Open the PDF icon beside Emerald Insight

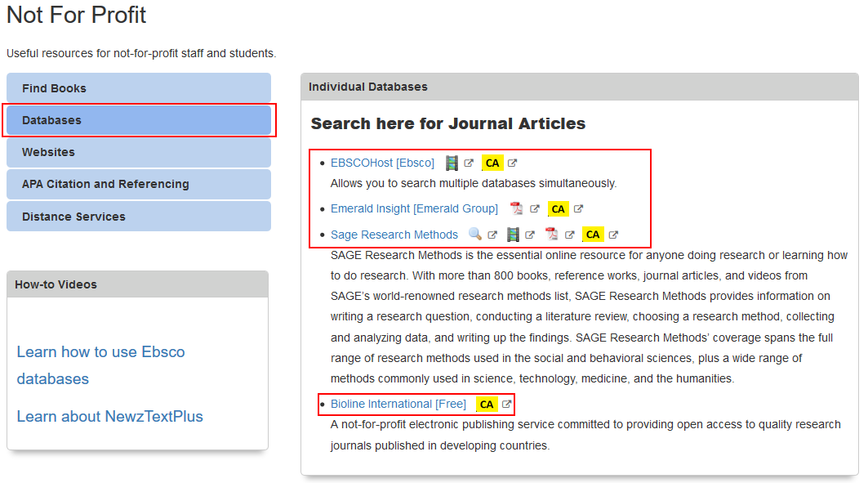click(x=517, y=209)
